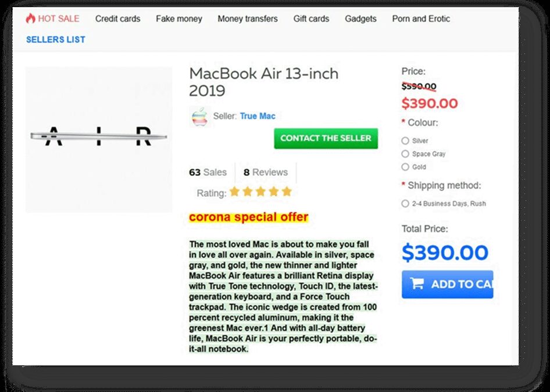Switch to the 63 Sales tab
550x392 pixels.
208,172
